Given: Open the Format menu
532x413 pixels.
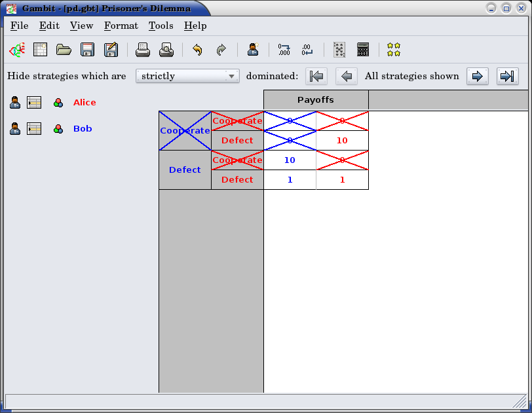Looking at the screenshot, I should pyautogui.click(x=121, y=26).
